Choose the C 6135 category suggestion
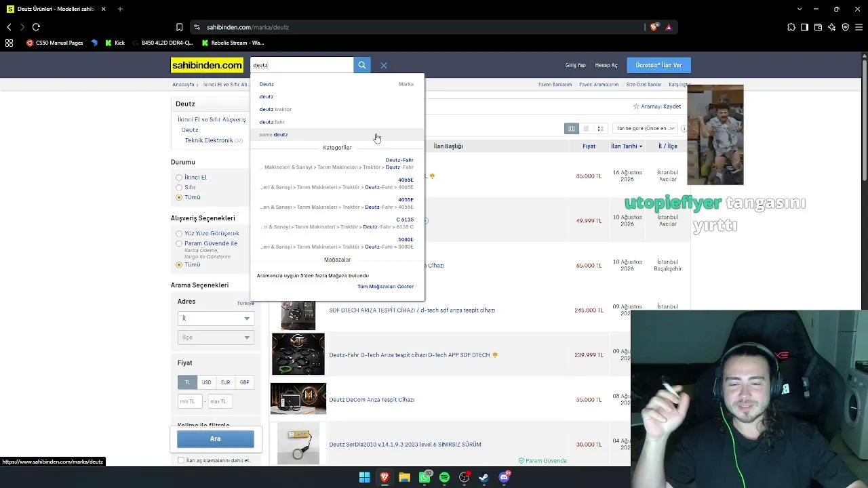 [336, 223]
